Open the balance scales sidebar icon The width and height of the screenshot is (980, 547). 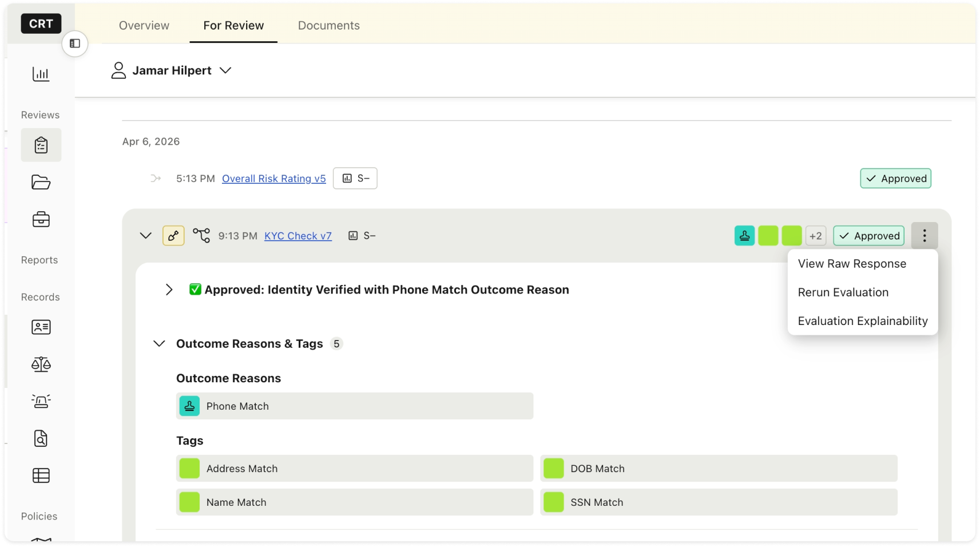pos(41,364)
